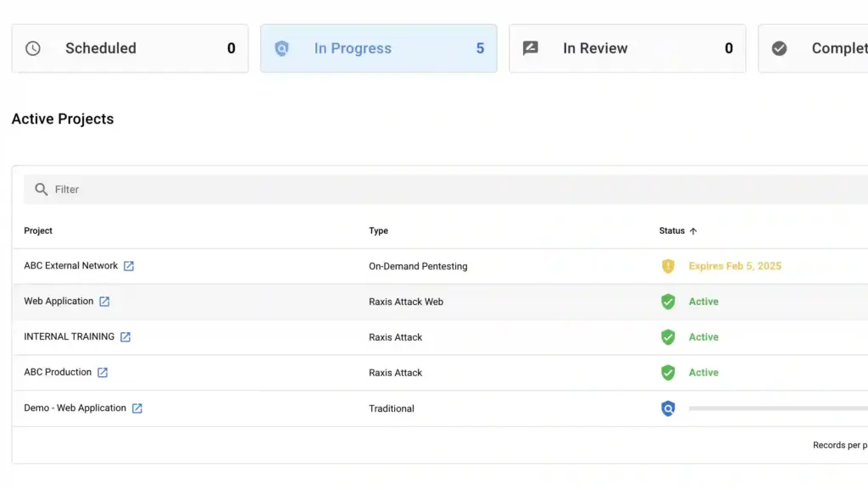Open the Web Application project

click(58, 301)
